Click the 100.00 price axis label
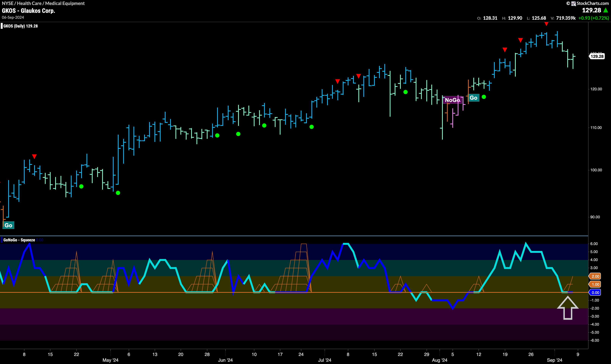The image size is (611, 364). (596, 170)
